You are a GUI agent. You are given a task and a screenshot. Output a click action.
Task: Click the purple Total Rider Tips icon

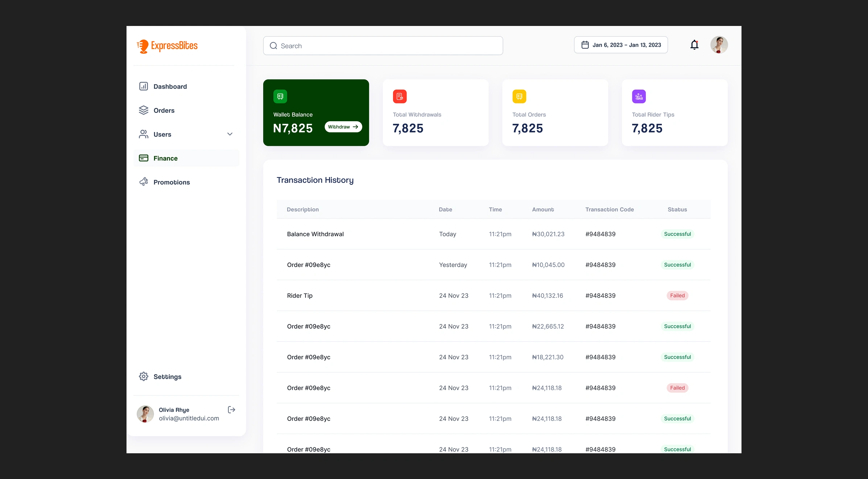(x=638, y=97)
